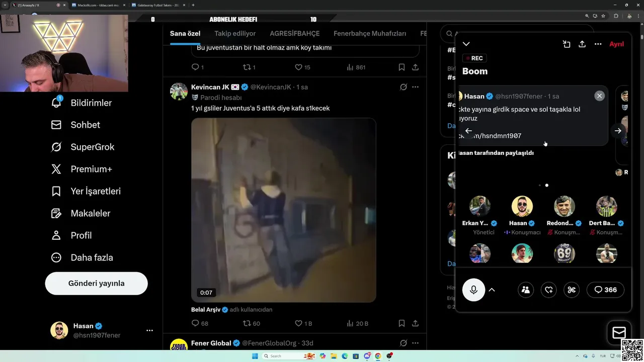Open Kevincan JK profile avatar
Image resolution: width=644 pixels, height=362 pixels.
point(179,92)
